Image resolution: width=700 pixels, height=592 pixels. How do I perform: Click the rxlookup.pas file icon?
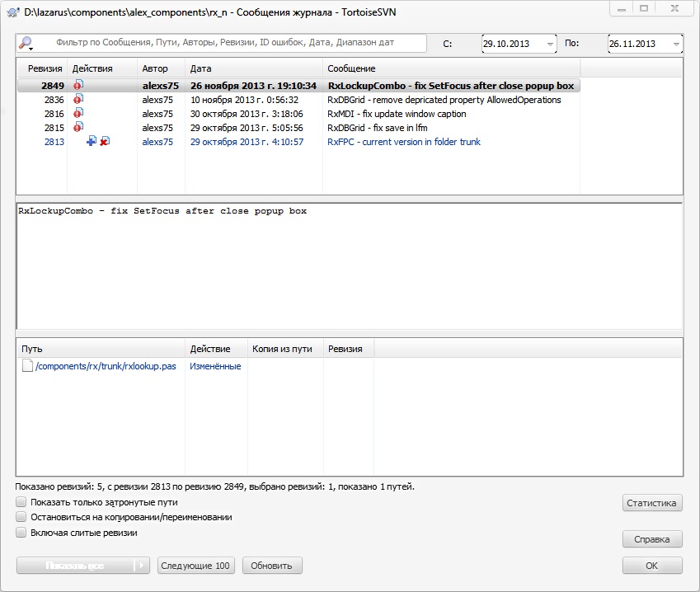pos(27,366)
